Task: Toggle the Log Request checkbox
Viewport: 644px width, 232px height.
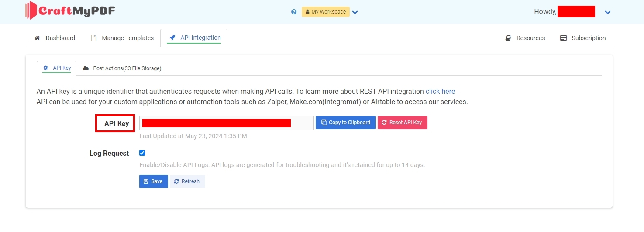Action: pyautogui.click(x=142, y=153)
